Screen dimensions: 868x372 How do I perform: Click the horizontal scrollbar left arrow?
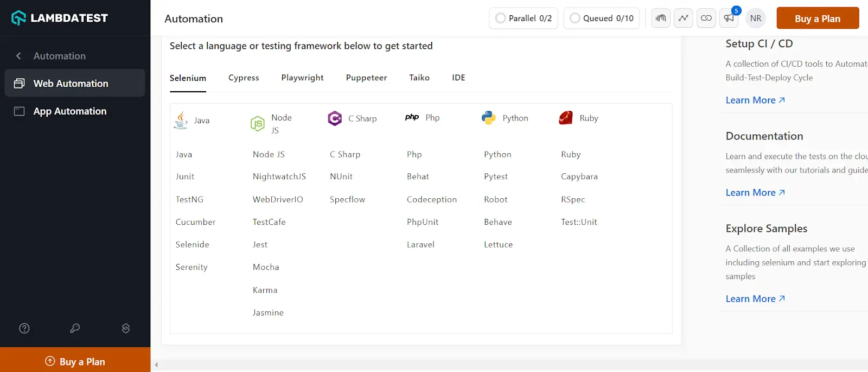point(156,365)
